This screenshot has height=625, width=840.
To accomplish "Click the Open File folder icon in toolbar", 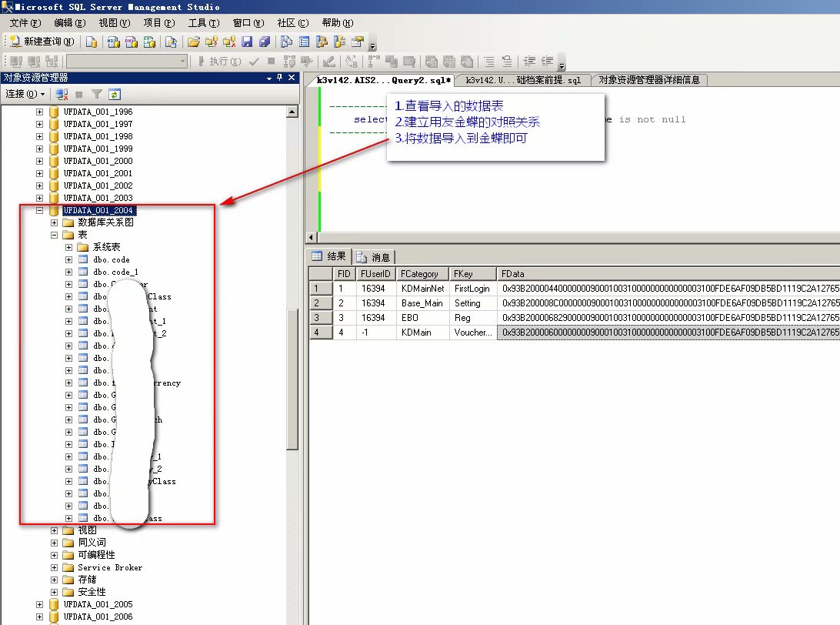I will [193, 42].
